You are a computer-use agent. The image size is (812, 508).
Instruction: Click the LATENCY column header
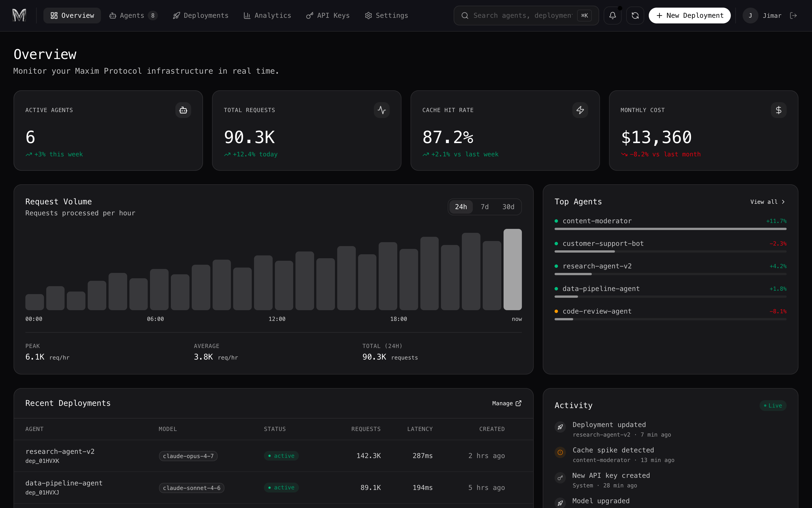tap(420, 429)
